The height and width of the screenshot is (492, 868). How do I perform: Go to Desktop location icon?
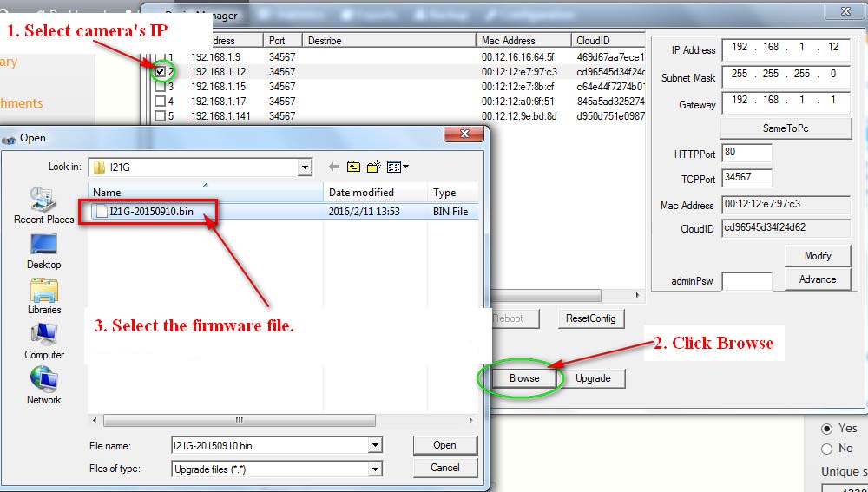(43, 252)
